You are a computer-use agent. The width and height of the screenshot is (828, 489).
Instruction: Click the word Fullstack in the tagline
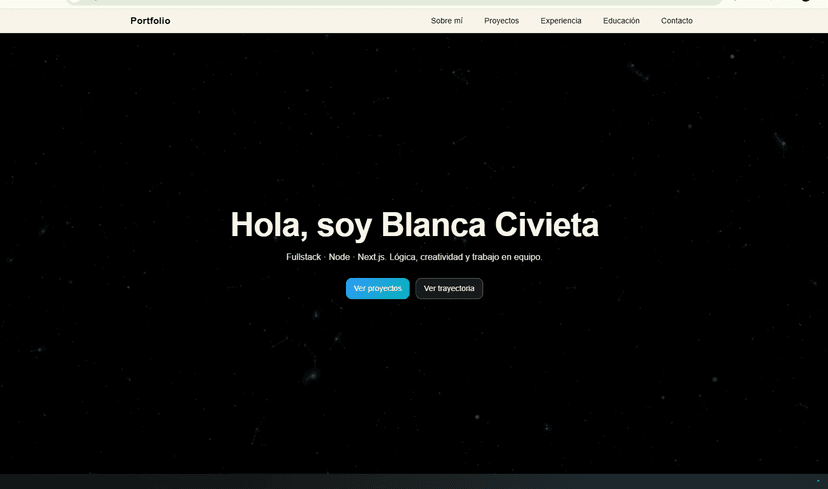pyautogui.click(x=303, y=257)
